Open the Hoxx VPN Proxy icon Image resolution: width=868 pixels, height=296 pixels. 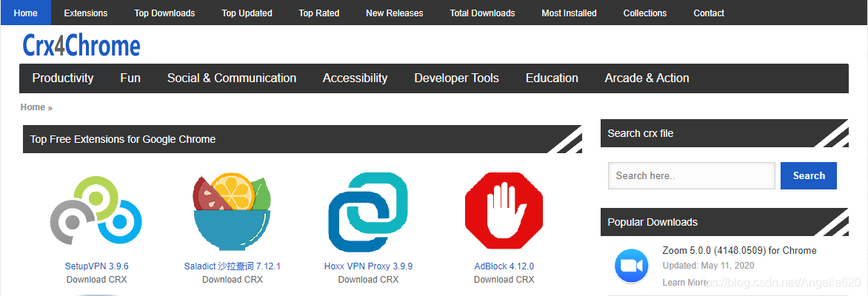[x=368, y=212]
